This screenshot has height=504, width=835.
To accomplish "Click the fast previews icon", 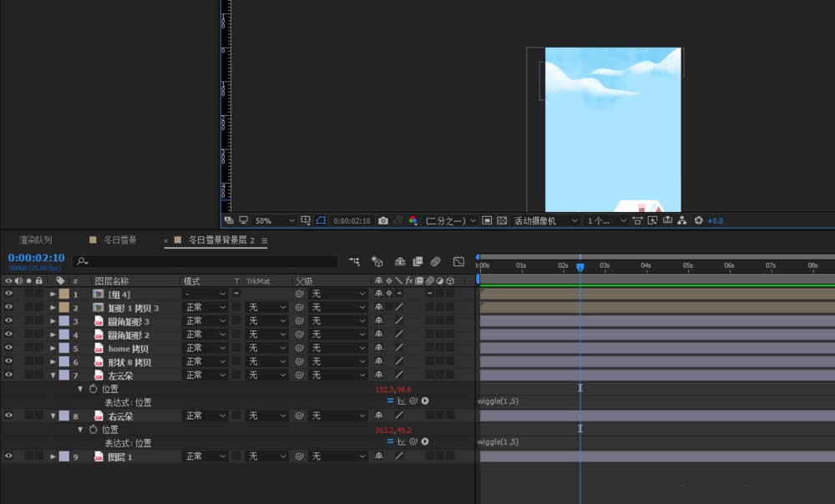I will [x=652, y=221].
